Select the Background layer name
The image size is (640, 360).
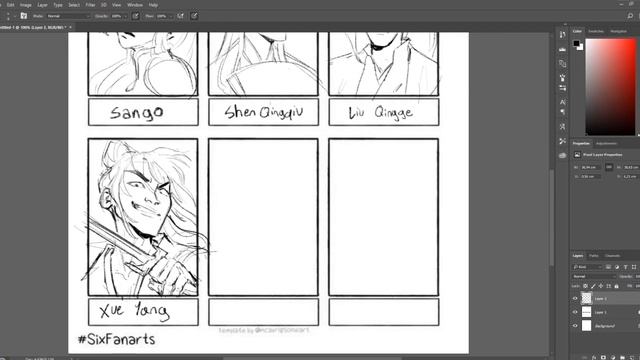click(604, 326)
